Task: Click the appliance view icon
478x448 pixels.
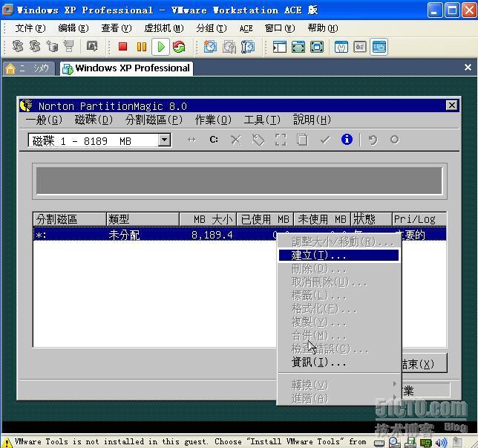Action: click(x=360, y=47)
